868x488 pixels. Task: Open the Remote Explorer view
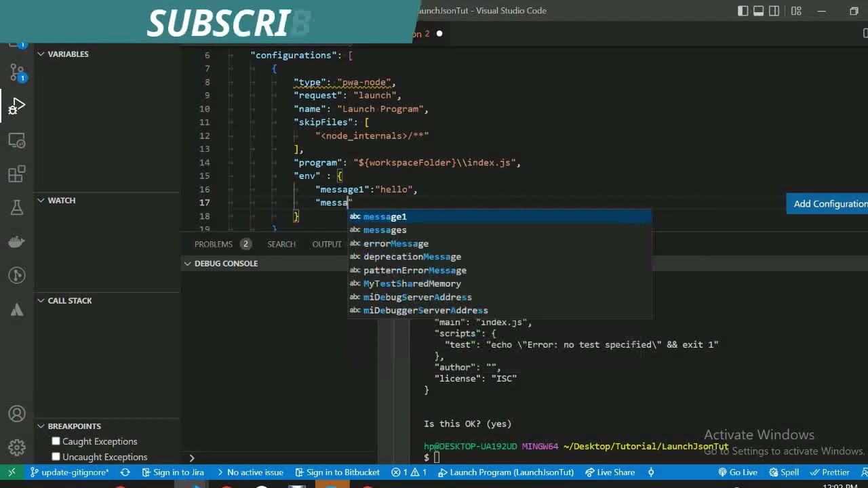[x=17, y=141]
